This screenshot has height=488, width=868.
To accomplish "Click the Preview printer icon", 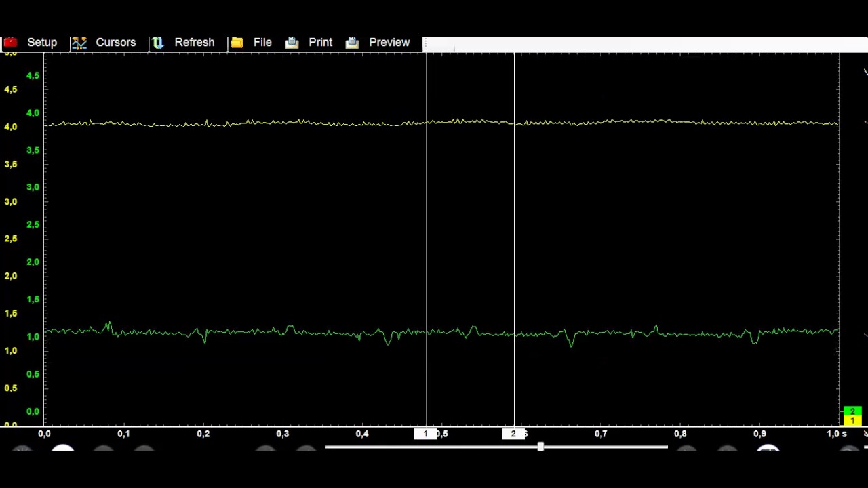I will tap(352, 43).
